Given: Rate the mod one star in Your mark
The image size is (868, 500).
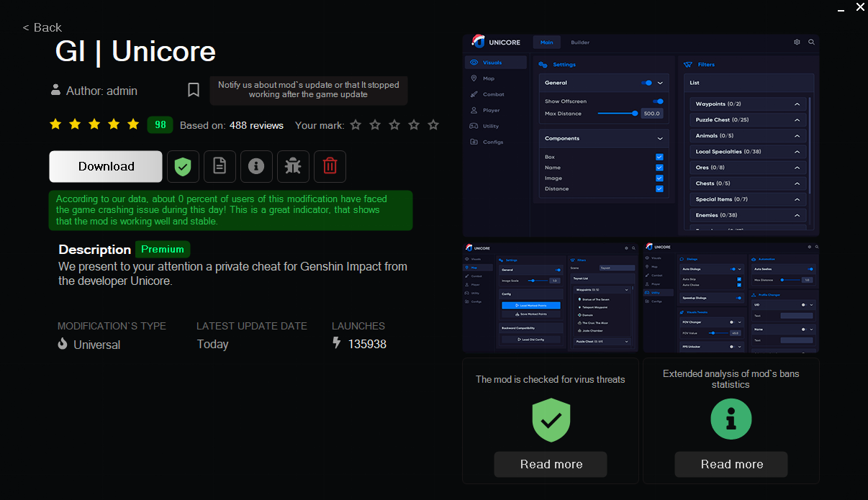Looking at the screenshot, I should click(356, 124).
